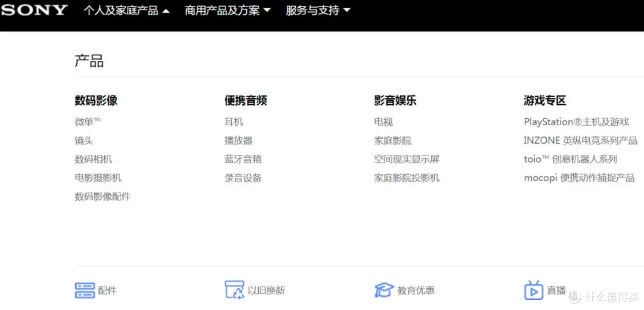Click the 以旧换新 text label
The width and height of the screenshot is (644, 310).
266,291
